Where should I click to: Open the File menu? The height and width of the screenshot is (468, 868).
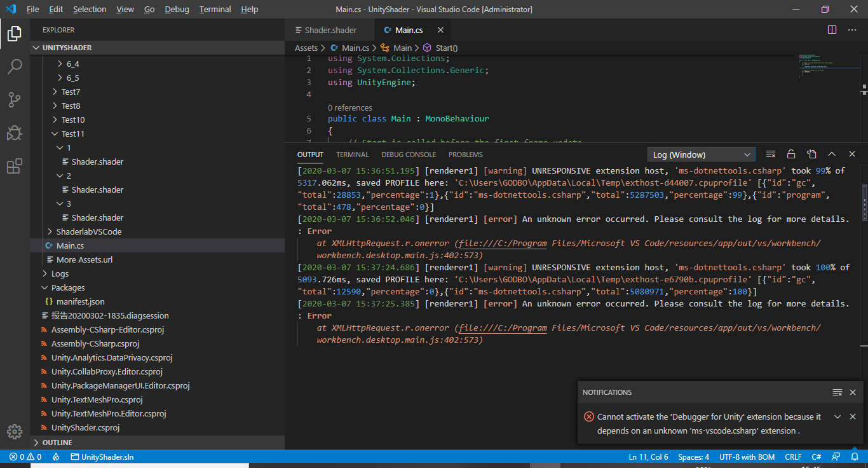[33, 9]
